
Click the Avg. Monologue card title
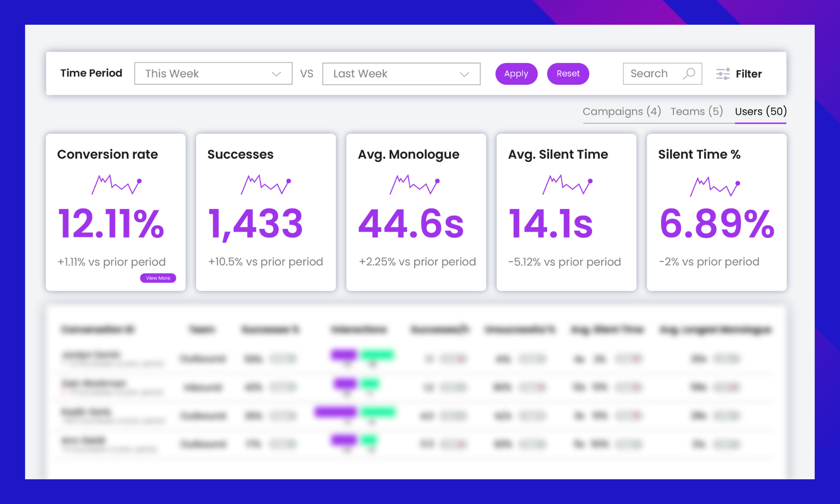tap(408, 154)
